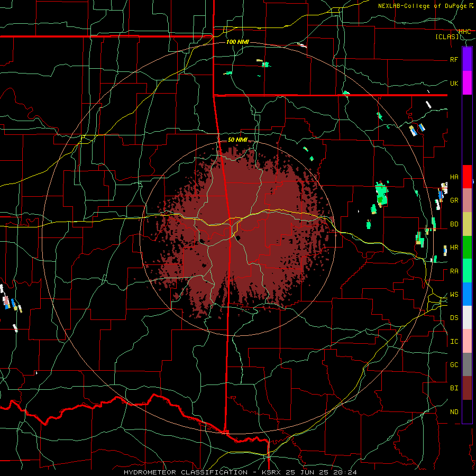Click the 'HR' legend label
Screen dimensions: 476x476
click(x=454, y=248)
